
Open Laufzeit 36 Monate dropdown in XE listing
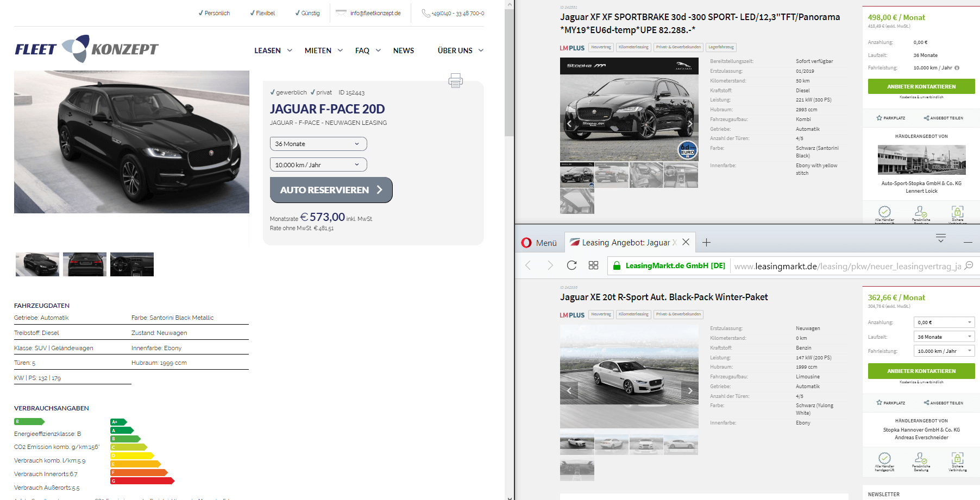[x=944, y=337]
